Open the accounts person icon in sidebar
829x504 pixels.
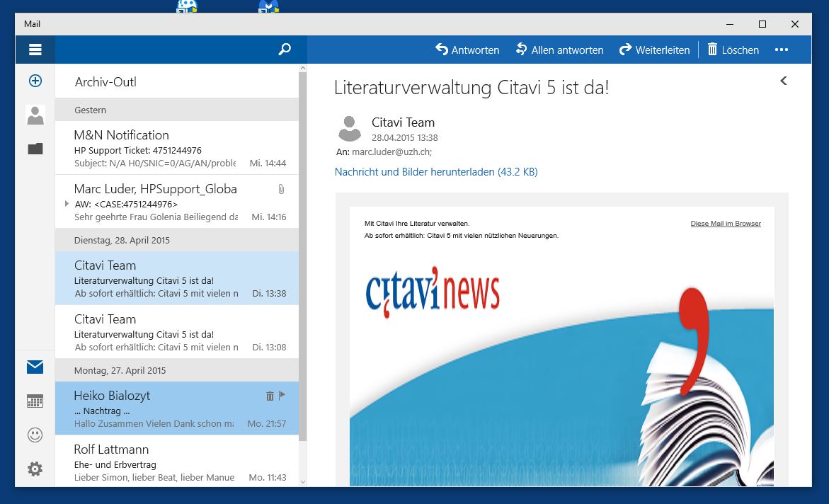pos(35,115)
